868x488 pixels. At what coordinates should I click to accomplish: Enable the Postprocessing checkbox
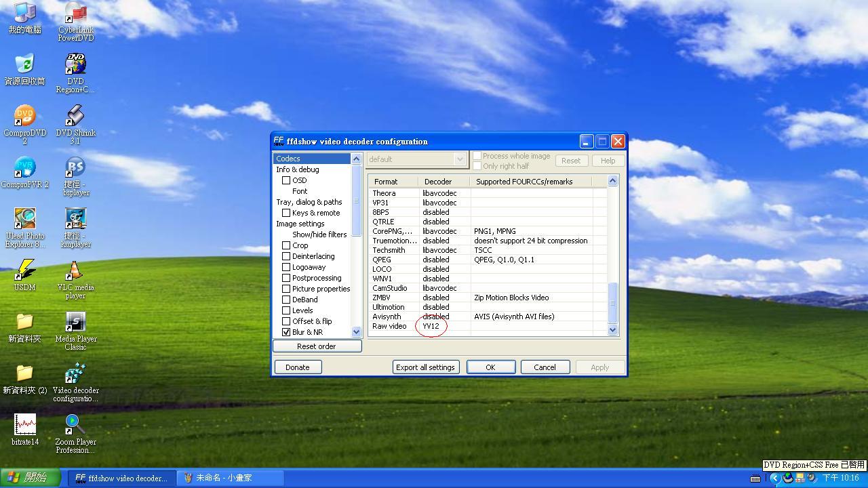286,278
